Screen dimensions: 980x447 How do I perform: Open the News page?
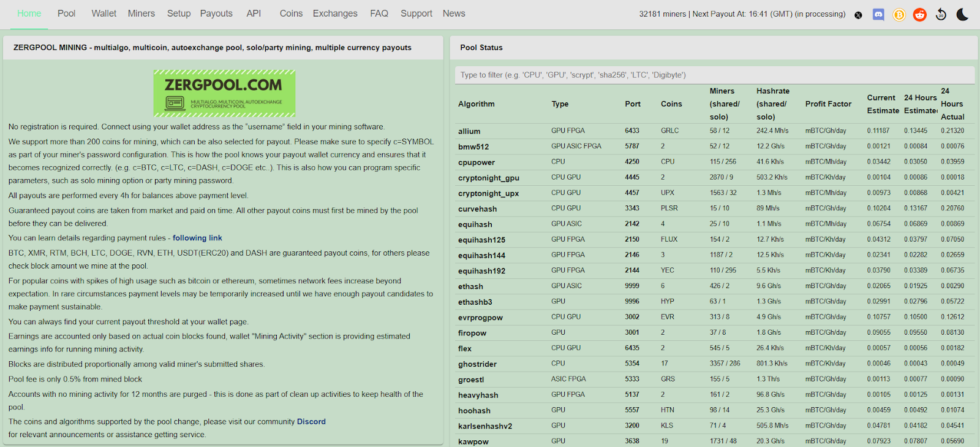[x=454, y=13]
